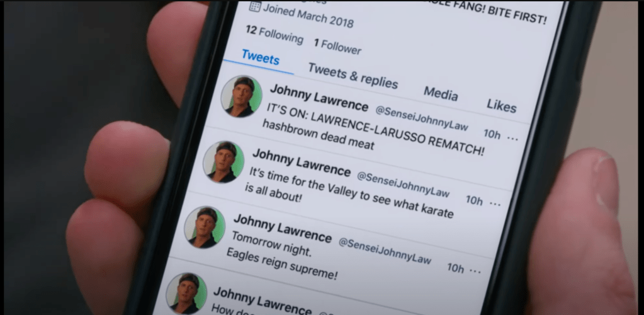Open more options on Valley karate tweet
The height and width of the screenshot is (315, 644).
[495, 203]
